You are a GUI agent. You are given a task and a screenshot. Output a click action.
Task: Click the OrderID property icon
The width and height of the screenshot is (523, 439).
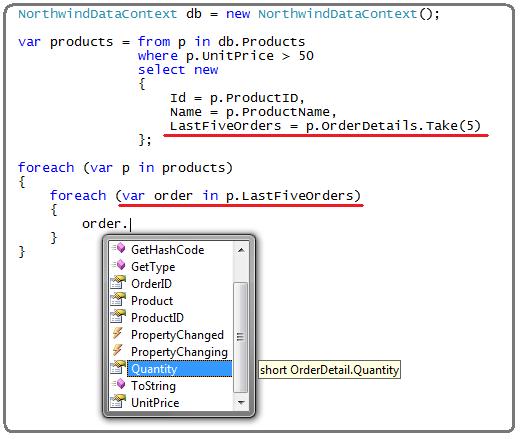coord(118,283)
